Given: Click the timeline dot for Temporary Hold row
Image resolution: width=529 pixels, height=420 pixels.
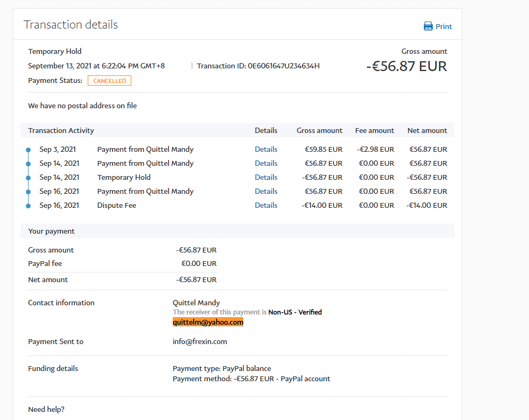Looking at the screenshot, I should coord(29,178).
